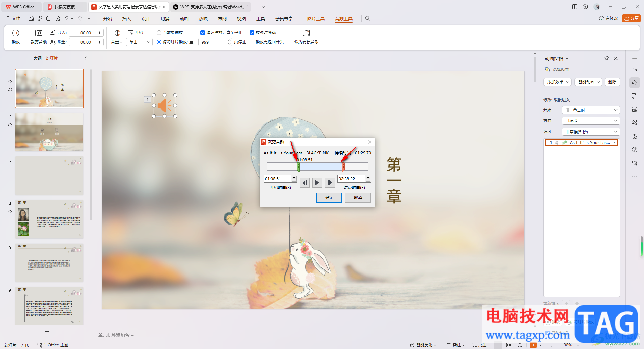644x349 pixels.
Task: Confirm trim with 确定 button
Action: pos(329,198)
